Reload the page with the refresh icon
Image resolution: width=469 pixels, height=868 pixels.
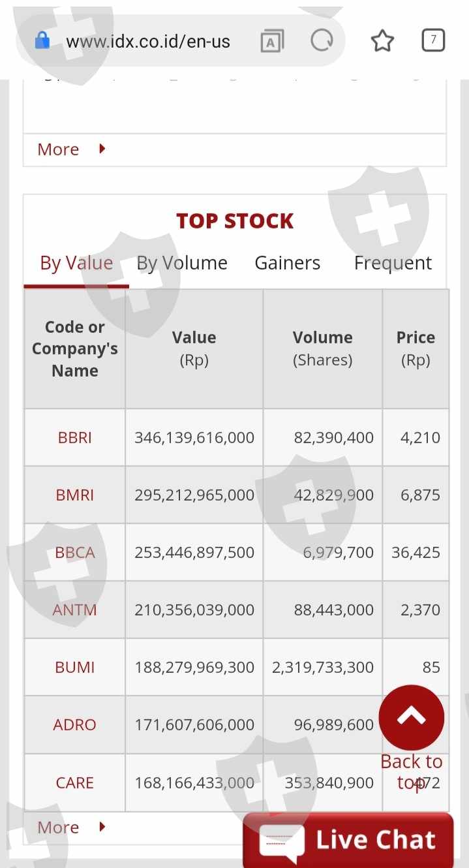(x=322, y=41)
